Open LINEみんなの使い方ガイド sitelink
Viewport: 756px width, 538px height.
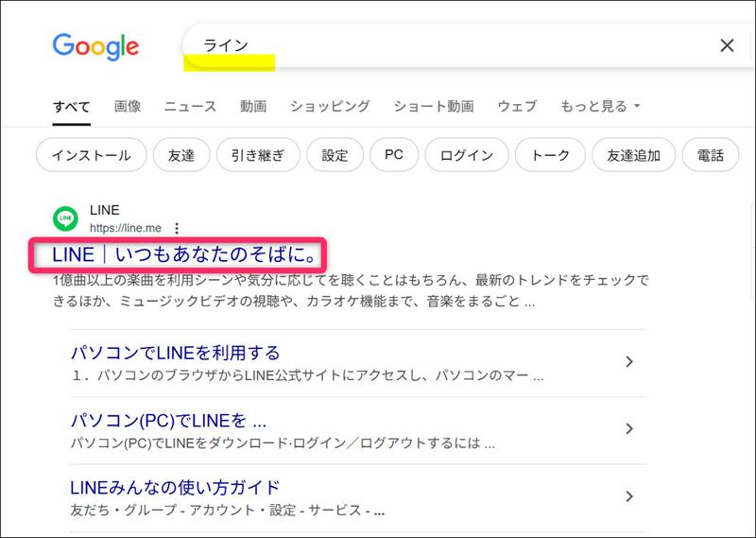point(175,488)
